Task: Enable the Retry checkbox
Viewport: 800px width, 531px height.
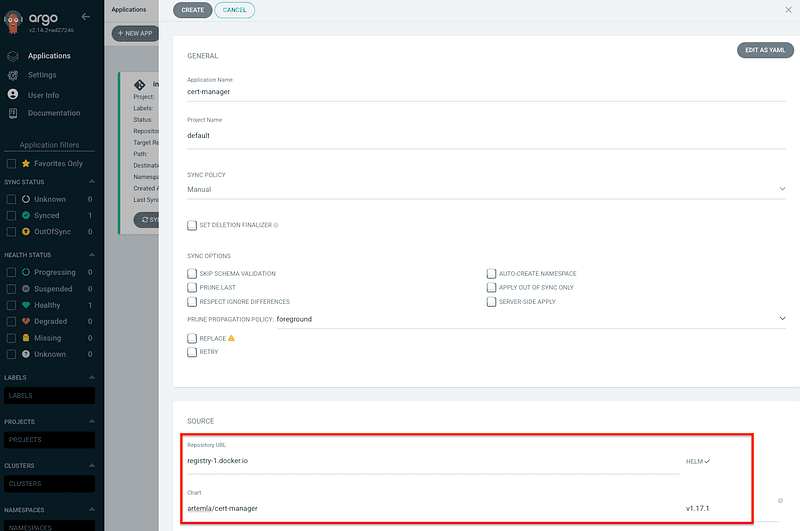Action: [192, 352]
